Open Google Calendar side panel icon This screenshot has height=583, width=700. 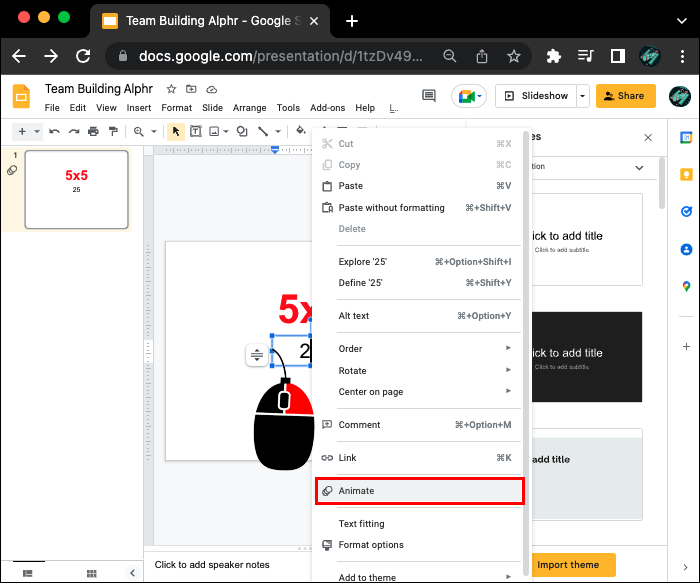[686, 137]
